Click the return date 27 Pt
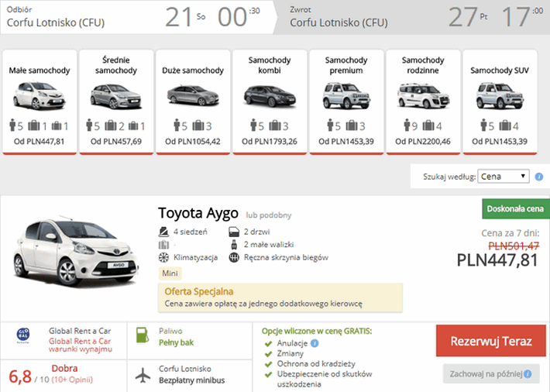The width and height of the screenshot is (550, 392). pyautogui.click(x=468, y=17)
